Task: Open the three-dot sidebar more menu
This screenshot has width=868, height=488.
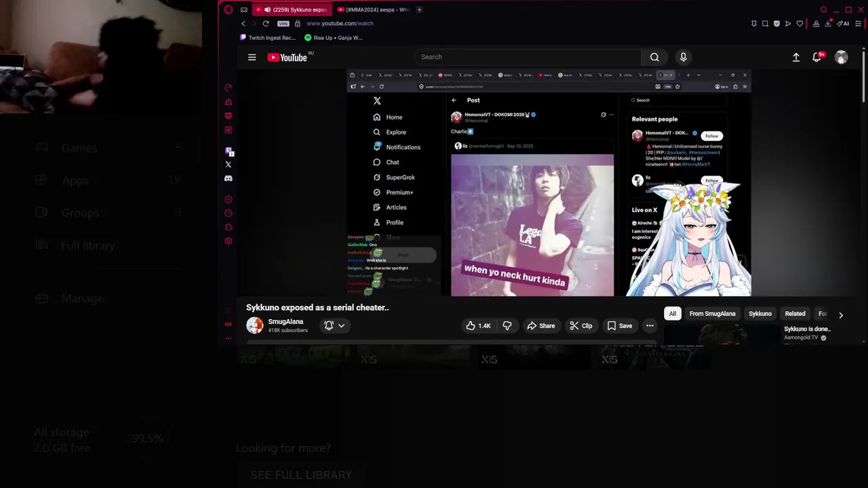Action: [x=229, y=338]
